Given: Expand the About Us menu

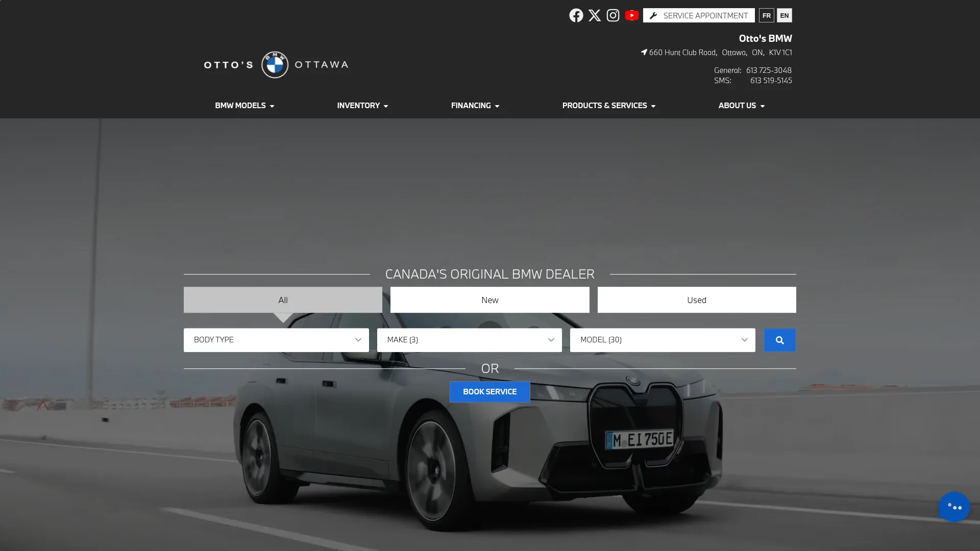Looking at the screenshot, I should [x=742, y=106].
